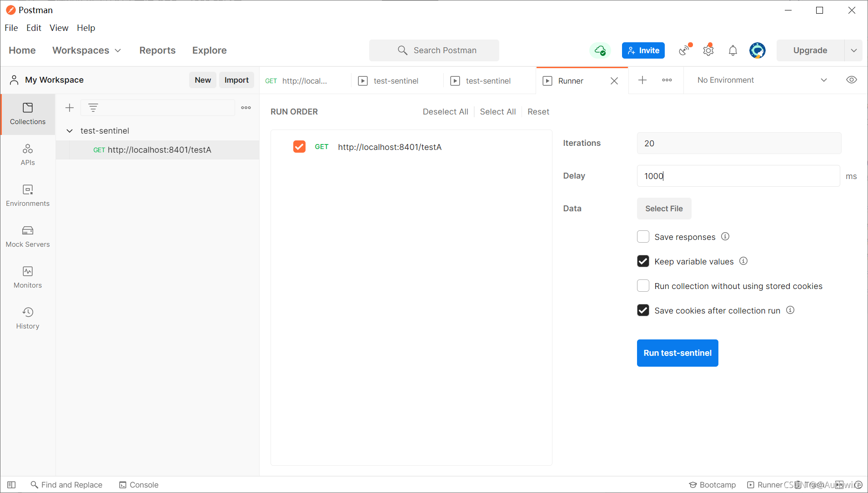Viewport: 868px width, 493px height.
Task: Expand the Workspaces dropdown
Action: click(x=86, y=50)
